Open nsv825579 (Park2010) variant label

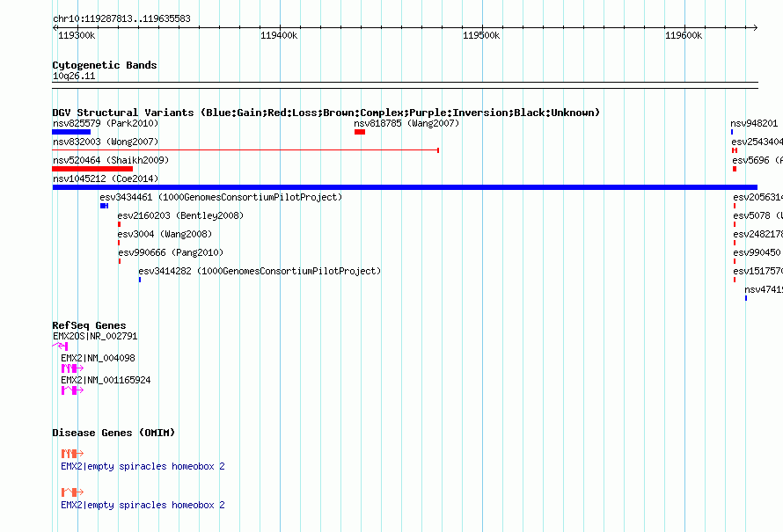tap(106, 123)
